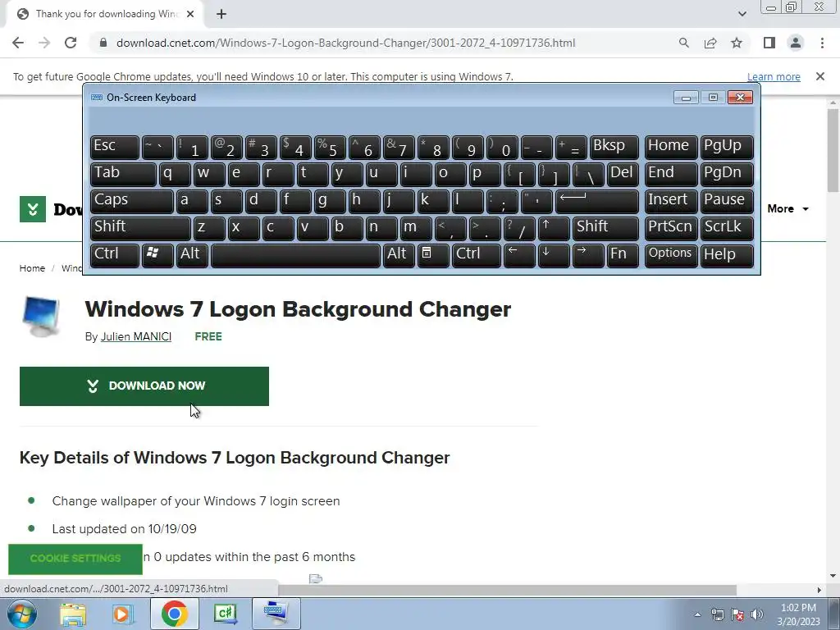The width and height of the screenshot is (840, 630).
Task: Close the CNET download tab
Action: click(x=190, y=14)
